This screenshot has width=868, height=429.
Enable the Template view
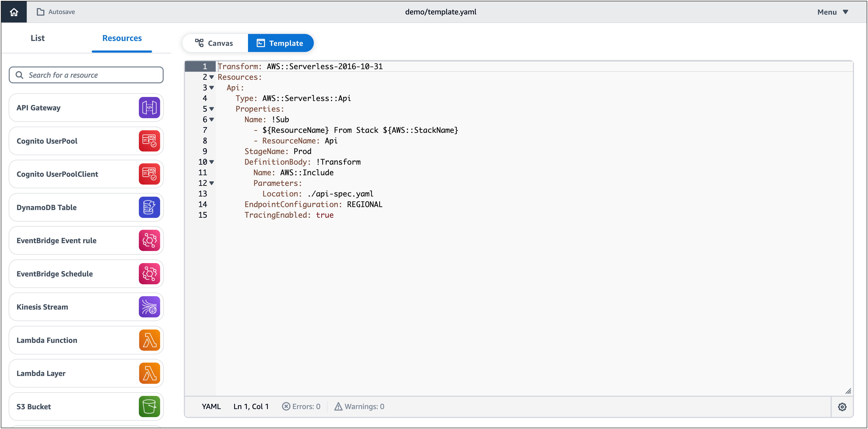point(281,43)
